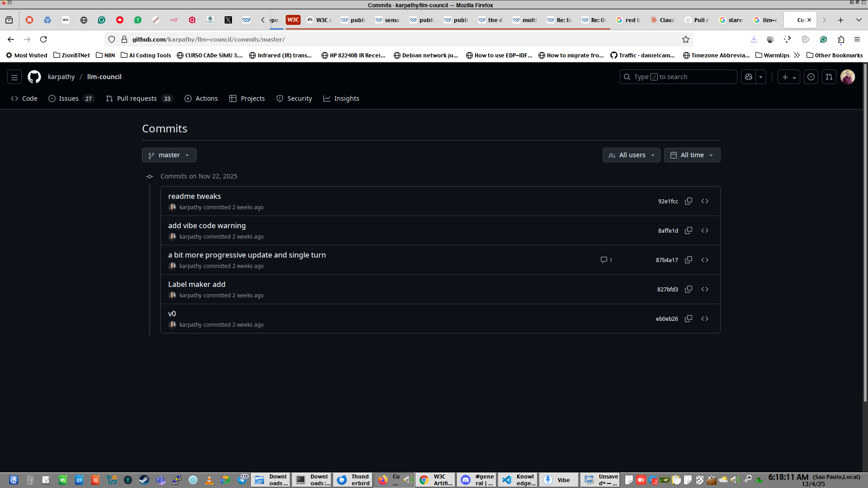Copy SHA for commit eb0eb26
This screenshot has width=868, height=488.
(x=689, y=319)
